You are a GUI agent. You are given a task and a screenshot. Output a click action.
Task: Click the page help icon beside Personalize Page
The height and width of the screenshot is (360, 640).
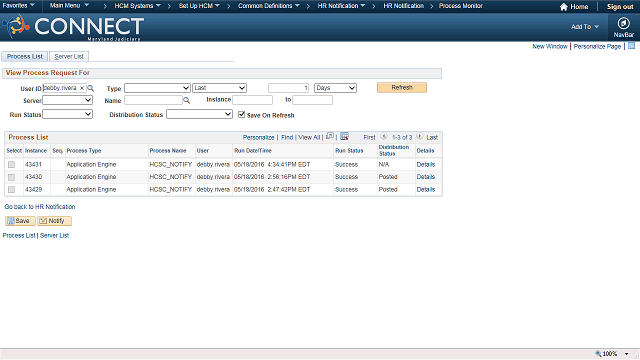[631, 46]
